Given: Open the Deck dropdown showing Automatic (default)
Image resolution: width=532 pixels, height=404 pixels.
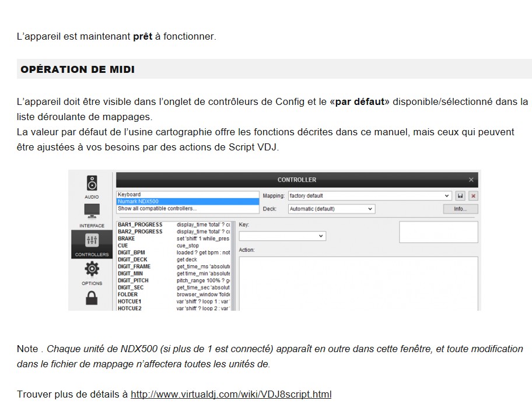Looking at the screenshot, I should (331, 209).
